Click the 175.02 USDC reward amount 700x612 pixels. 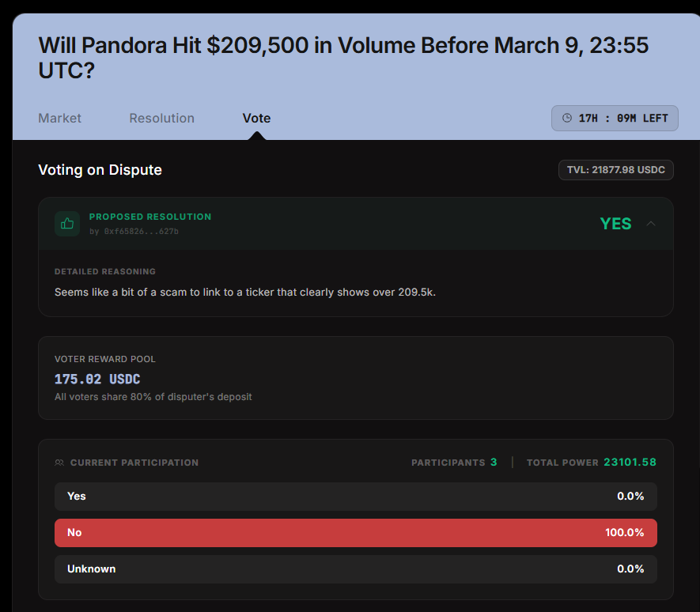point(97,380)
